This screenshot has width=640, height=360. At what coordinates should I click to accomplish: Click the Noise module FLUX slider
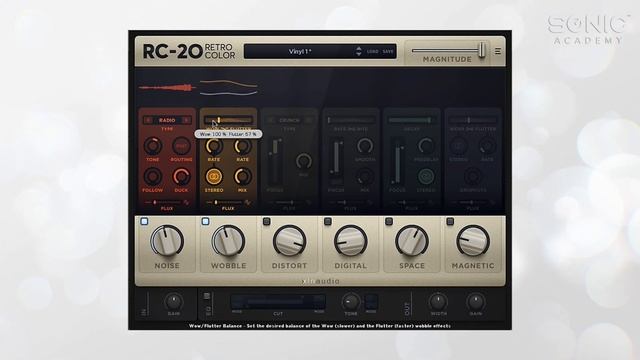point(164,202)
